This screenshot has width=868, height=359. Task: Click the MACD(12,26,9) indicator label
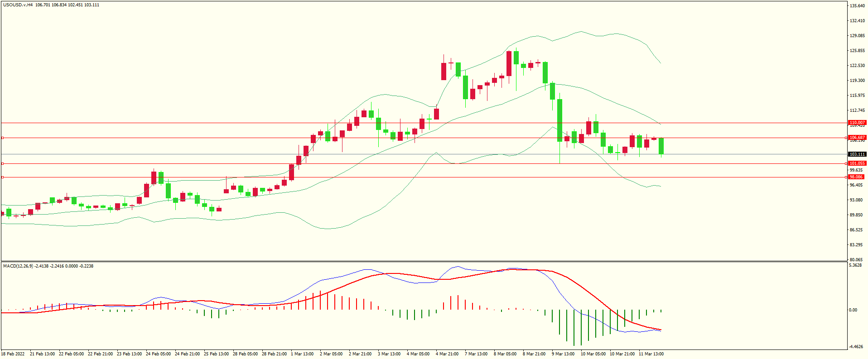tap(18, 266)
